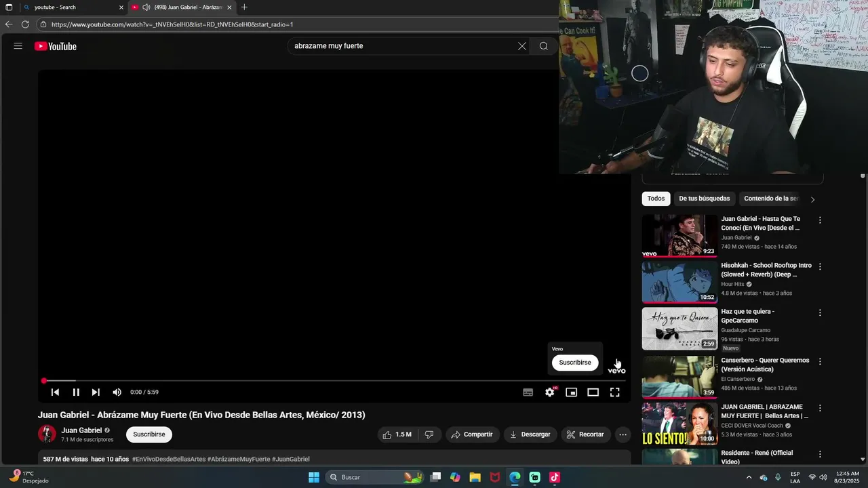The height and width of the screenshot is (488, 868).
Task: Open CECI DOVER reaction video thumbnail
Action: [679, 424]
